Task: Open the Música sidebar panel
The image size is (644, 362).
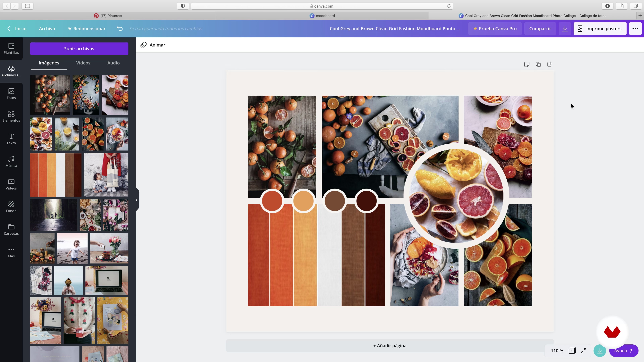Action: point(11,162)
